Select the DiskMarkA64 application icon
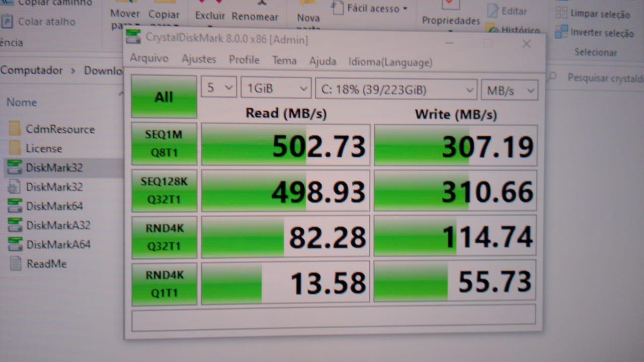 15,244
